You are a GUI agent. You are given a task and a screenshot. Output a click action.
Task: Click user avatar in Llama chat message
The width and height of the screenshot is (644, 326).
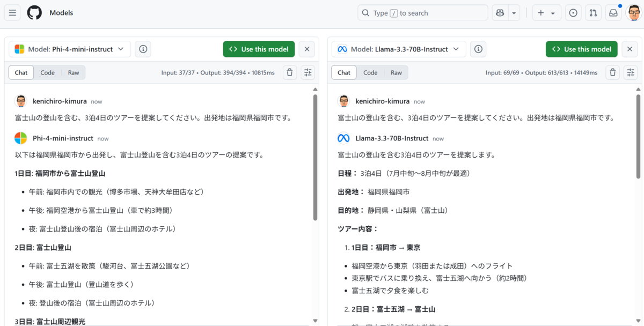click(x=344, y=101)
